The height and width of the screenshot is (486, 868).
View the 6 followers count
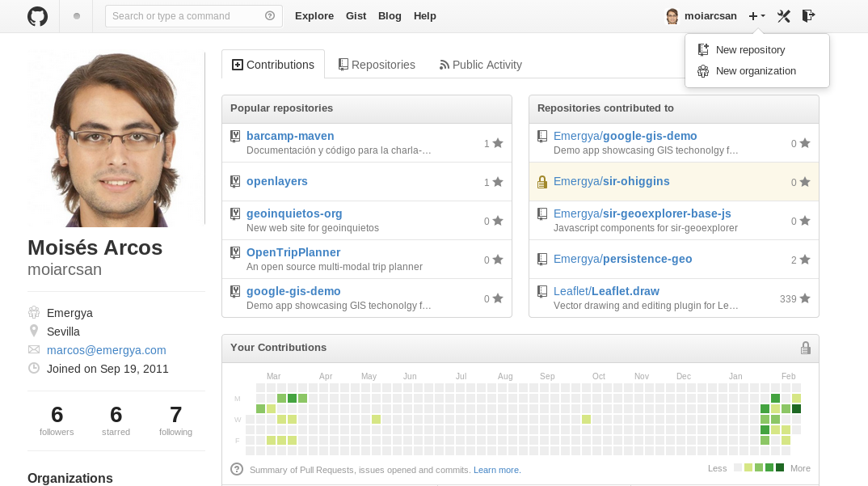click(57, 420)
